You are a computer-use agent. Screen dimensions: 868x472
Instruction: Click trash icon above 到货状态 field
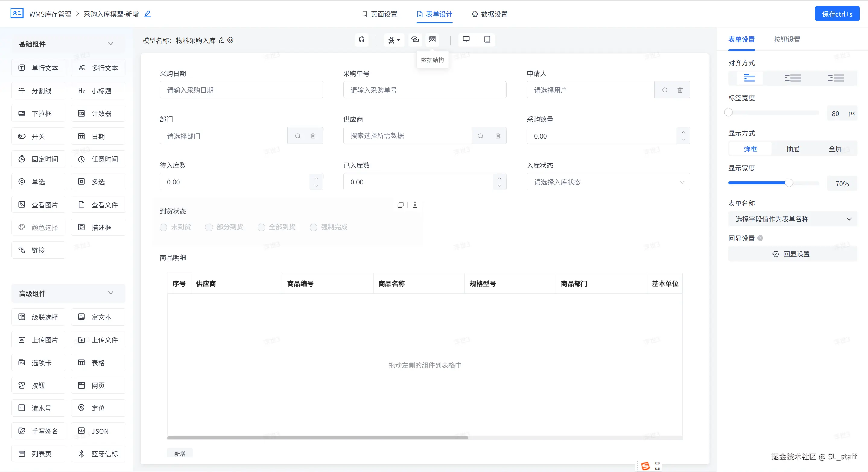415,205
